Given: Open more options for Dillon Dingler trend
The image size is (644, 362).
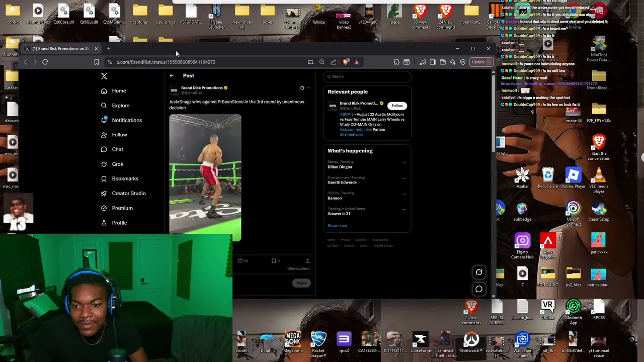Looking at the screenshot, I should pyautogui.click(x=405, y=163).
